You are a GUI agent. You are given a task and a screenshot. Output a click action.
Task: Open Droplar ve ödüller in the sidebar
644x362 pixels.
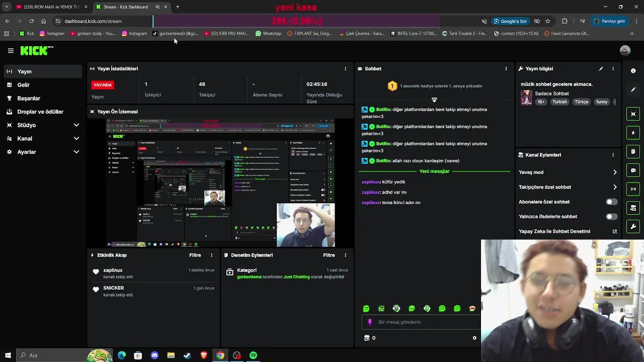[x=43, y=112]
